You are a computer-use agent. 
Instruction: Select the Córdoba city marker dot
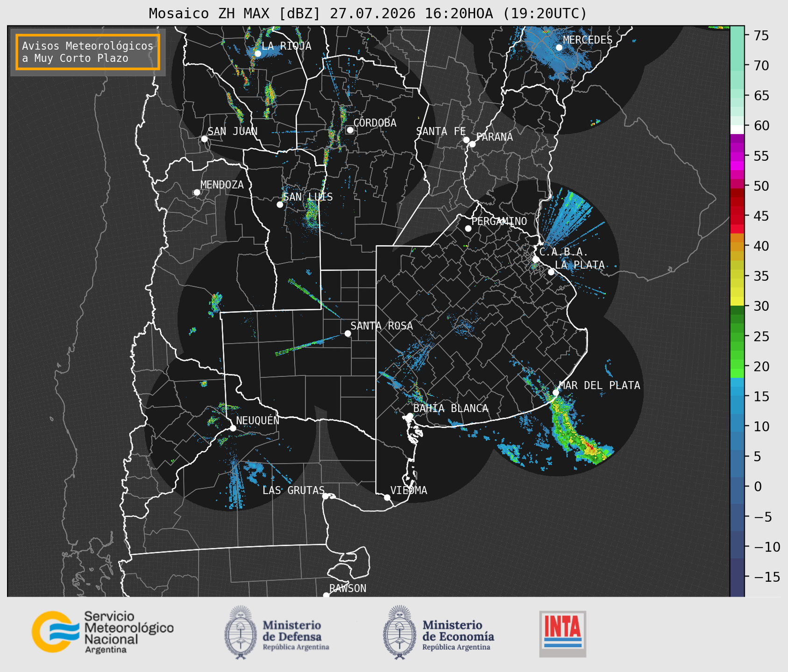[350, 130]
